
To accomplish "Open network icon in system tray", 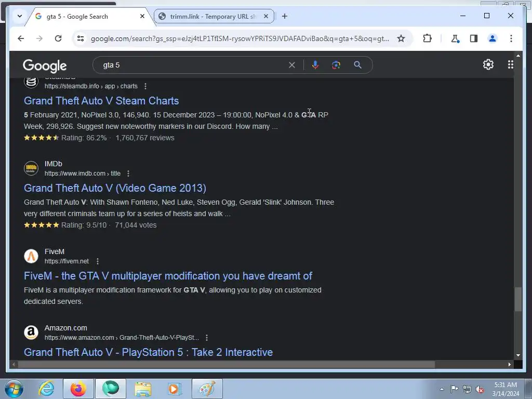I will tap(467, 389).
